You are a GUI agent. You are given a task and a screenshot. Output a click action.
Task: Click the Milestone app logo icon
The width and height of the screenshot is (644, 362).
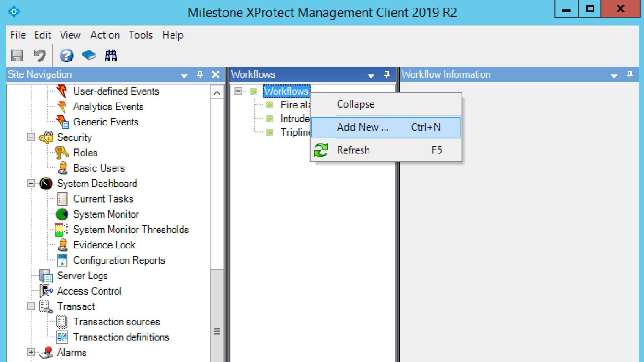pyautogui.click(x=14, y=12)
